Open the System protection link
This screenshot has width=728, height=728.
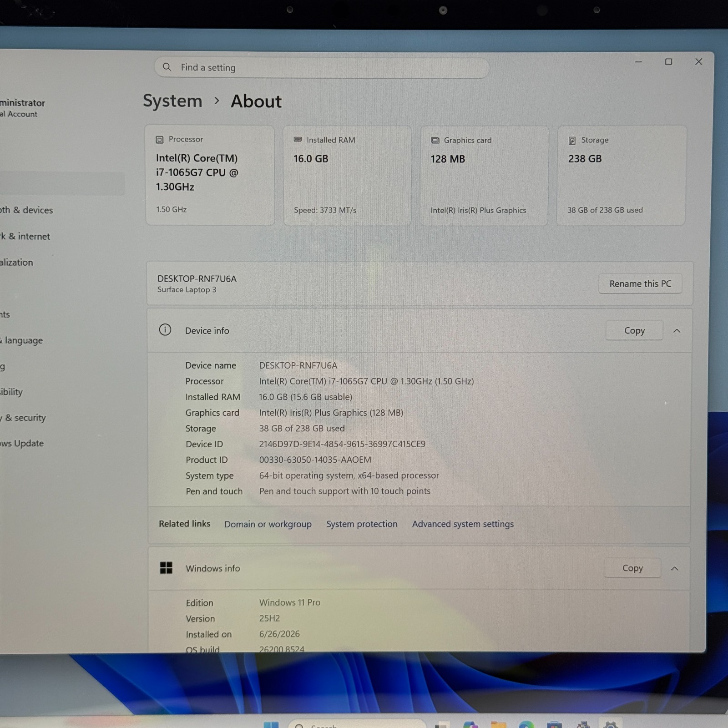[x=362, y=524]
